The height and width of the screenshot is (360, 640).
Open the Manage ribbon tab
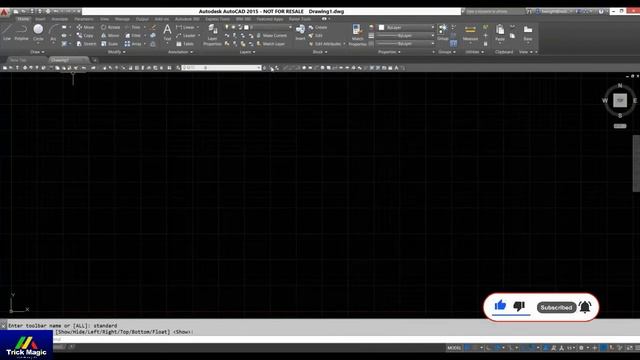[122, 19]
